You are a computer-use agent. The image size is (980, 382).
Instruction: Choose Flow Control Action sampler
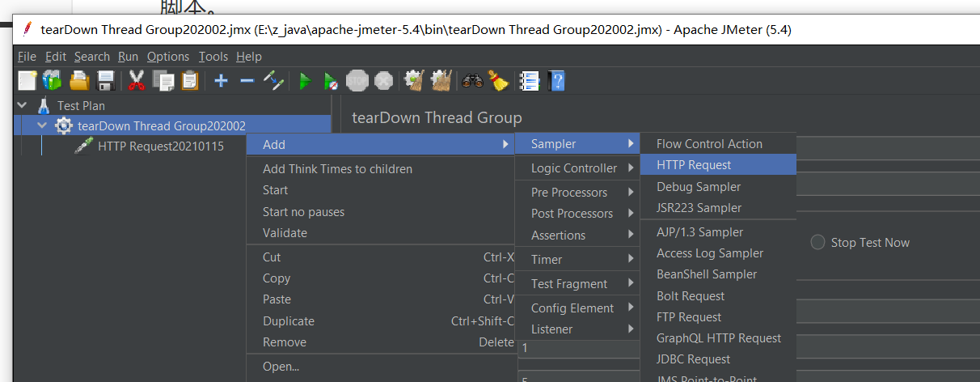point(718,143)
